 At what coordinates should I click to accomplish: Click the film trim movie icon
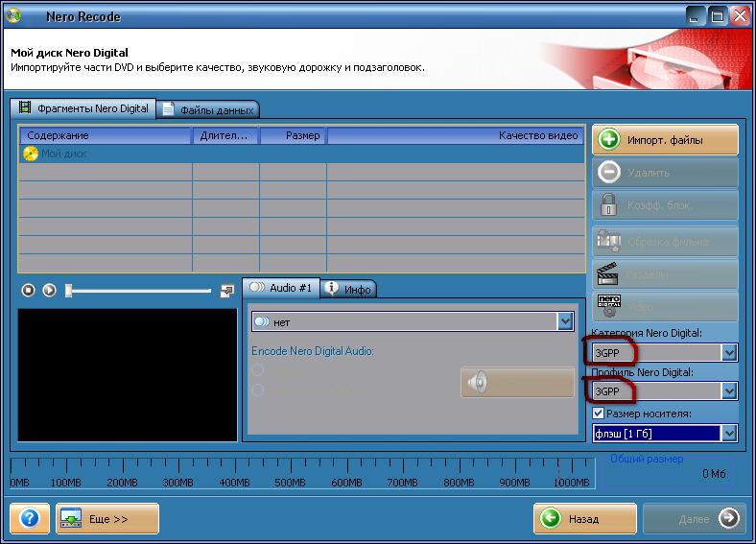tap(608, 240)
